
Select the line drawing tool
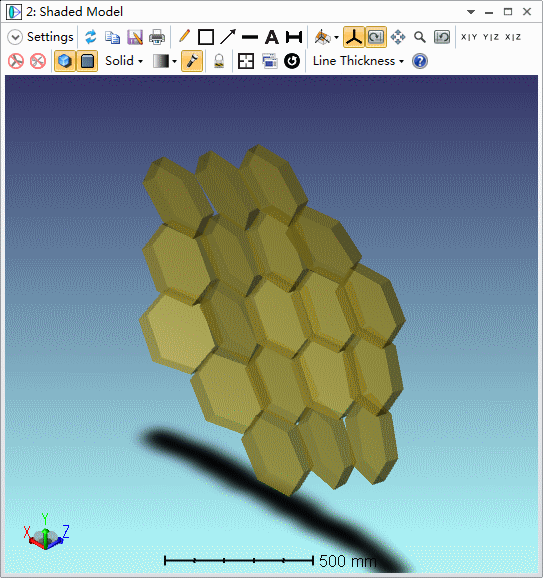pos(250,37)
